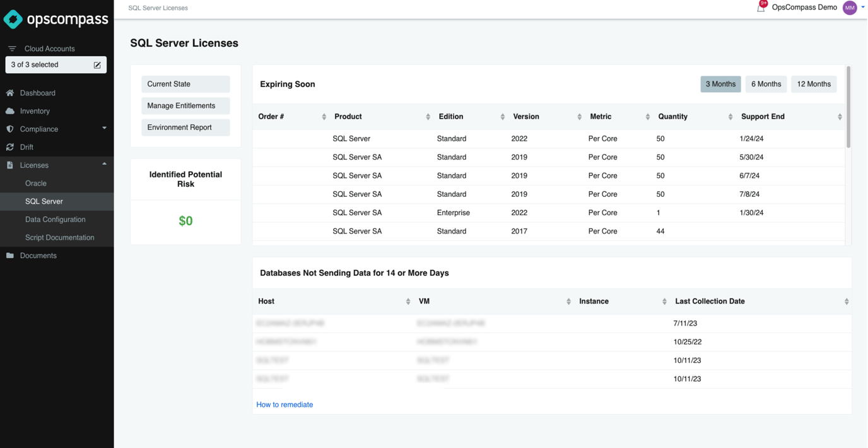Viewport: 868px width, 448px height.
Task: Expand the Compliance sidebar section
Action: [x=103, y=129]
